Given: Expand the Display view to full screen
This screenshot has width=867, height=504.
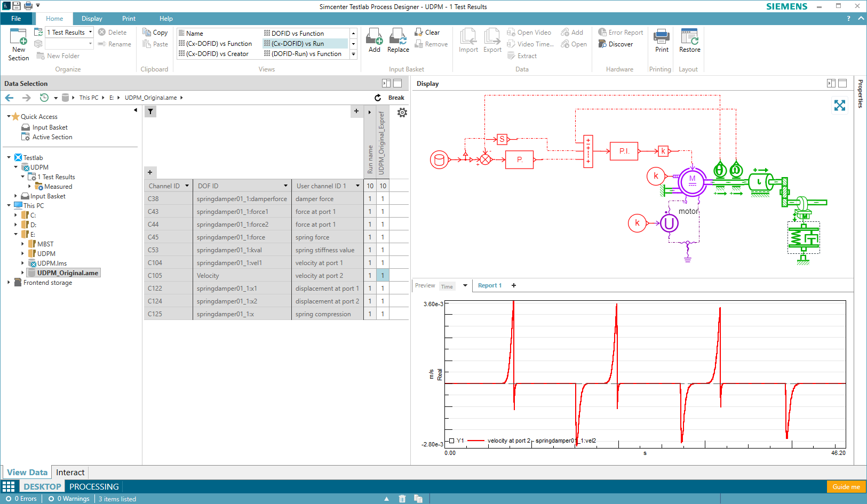Looking at the screenshot, I should [x=839, y=106].
